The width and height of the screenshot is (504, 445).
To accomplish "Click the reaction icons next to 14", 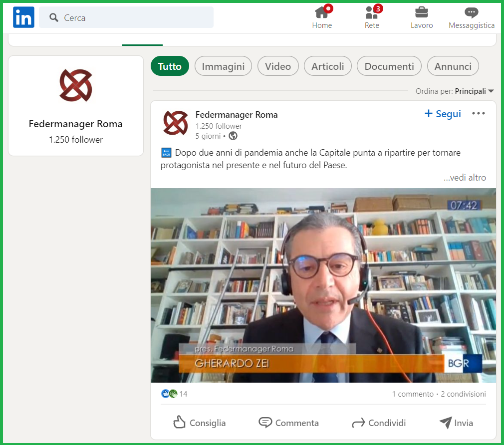I will (169, 394).
